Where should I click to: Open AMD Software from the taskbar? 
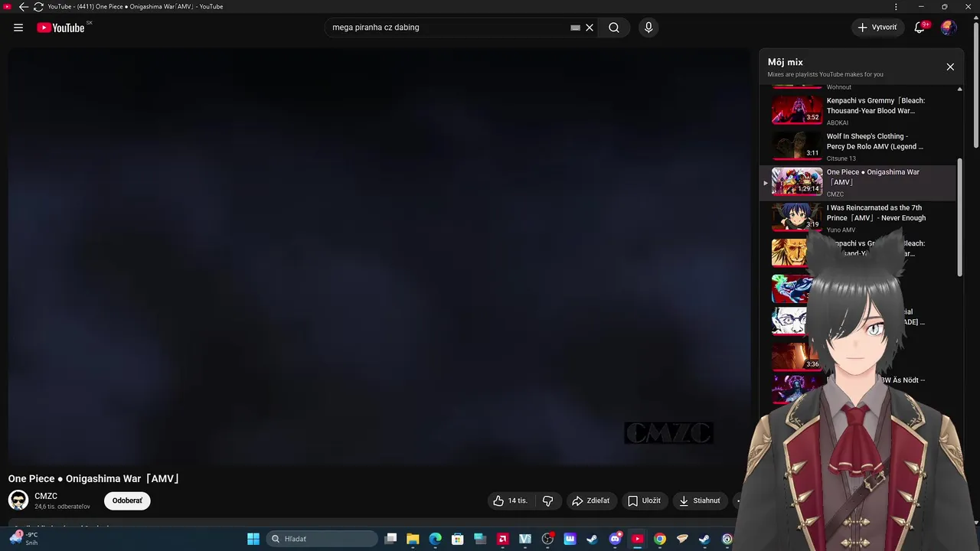[502, 539]
